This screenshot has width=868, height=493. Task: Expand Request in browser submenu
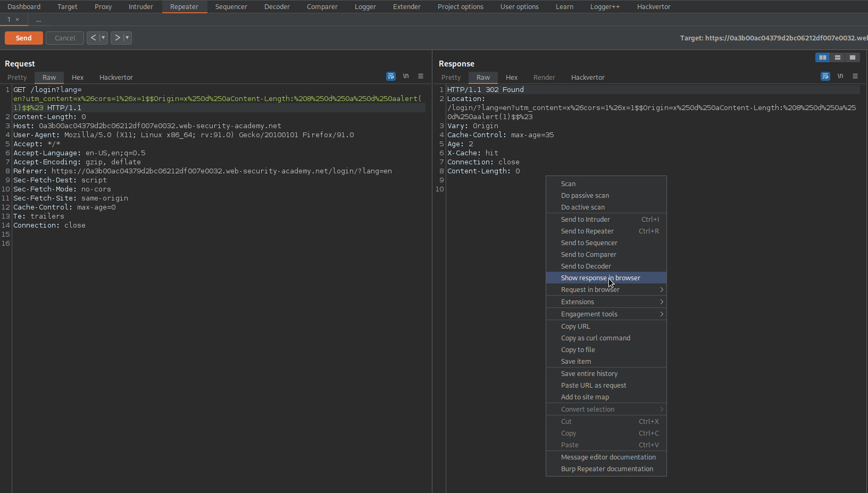606,290
